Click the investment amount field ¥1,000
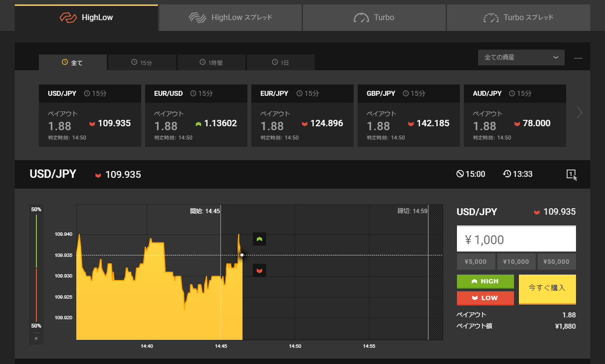 point(516,239)
